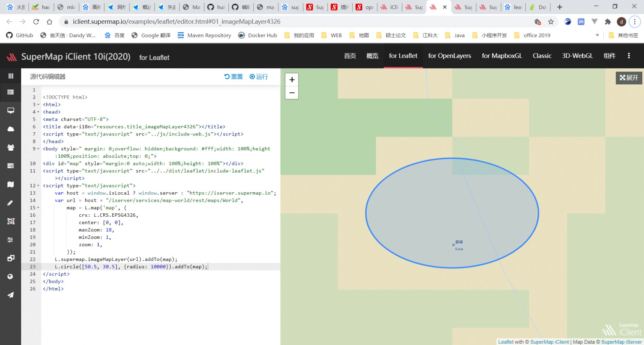Image resolution: width=644 pixels, height=345 pixels.
Task: Select the users group sidebar icon
Action: pos(11,147)
